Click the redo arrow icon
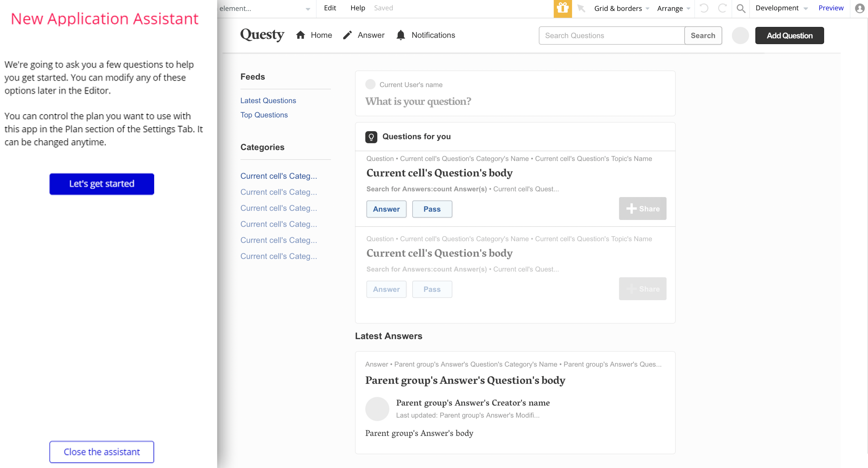This screenshot has height=468, width=868. [722, 8]
